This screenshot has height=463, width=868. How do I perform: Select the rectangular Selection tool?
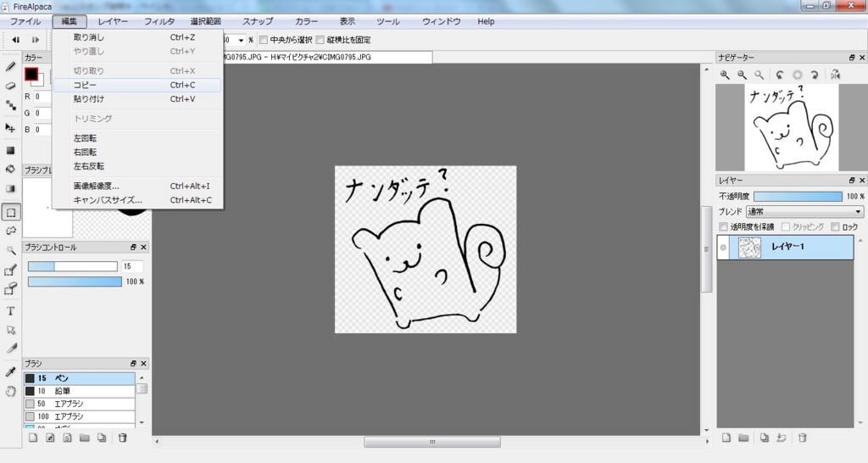click(x=10, y=213)
